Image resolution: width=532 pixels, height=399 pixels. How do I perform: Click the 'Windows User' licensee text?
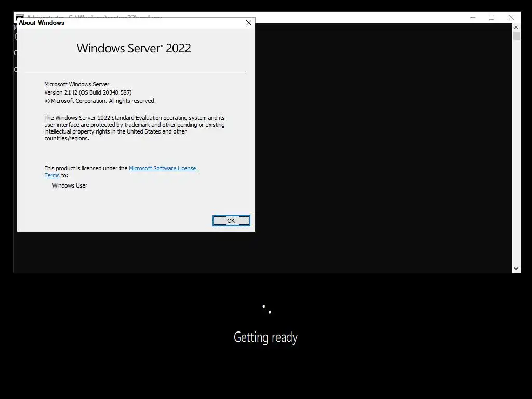point(70,185)
